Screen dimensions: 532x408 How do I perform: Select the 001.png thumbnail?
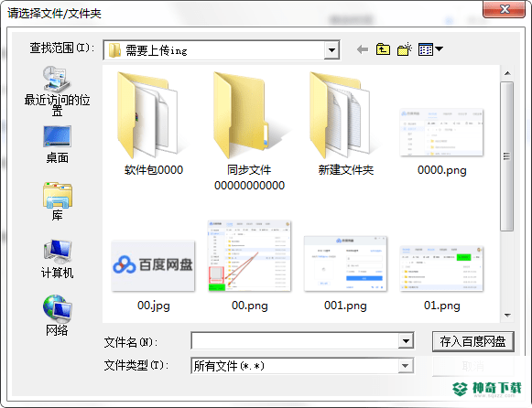coord(345,274)
